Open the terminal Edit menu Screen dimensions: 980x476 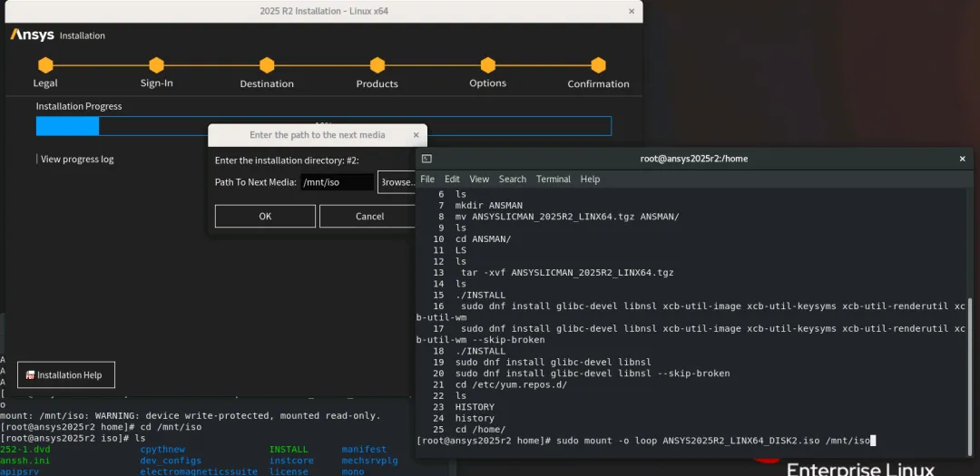(452, 180)
